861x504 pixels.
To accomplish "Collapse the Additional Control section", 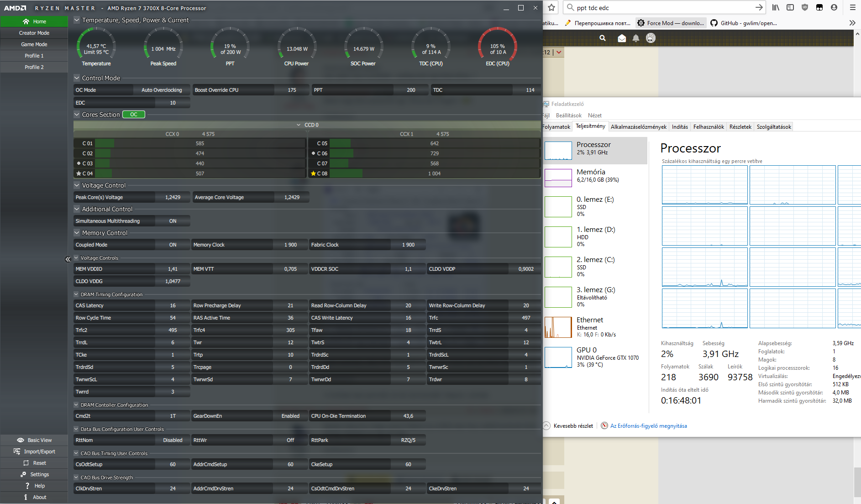I will point(77,209).
